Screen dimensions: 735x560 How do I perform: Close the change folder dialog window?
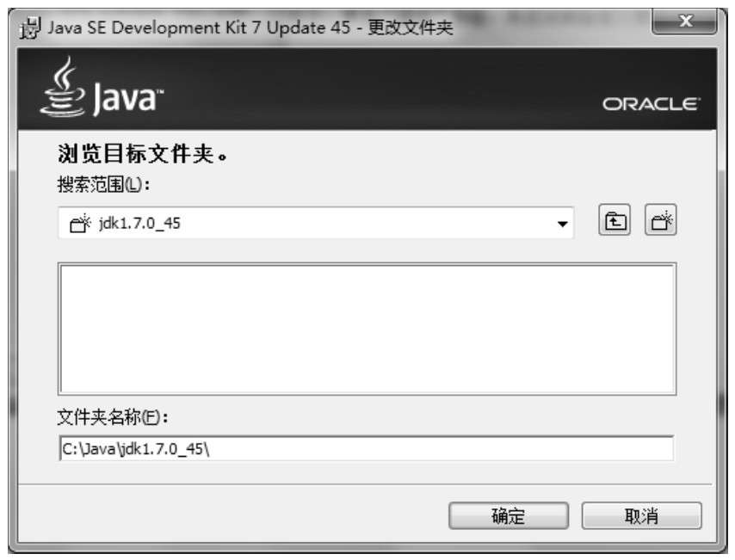685,22
